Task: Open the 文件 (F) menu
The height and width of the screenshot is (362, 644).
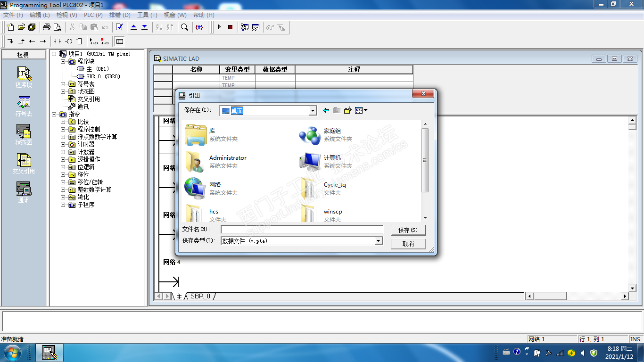Action: click(13, 15)
